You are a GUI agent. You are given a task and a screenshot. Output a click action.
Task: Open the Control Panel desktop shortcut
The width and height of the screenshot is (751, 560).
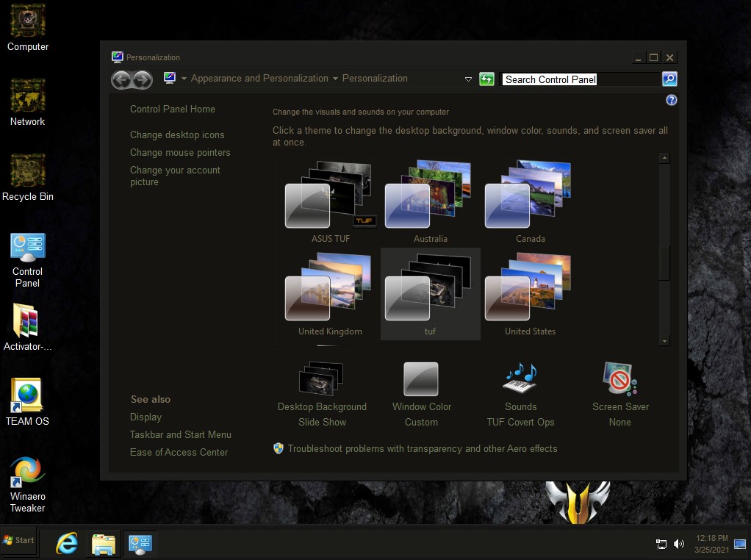coord(27,260)
